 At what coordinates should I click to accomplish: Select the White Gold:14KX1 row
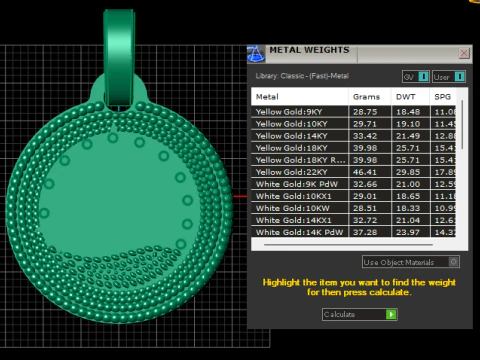click(x=353, y=220)
